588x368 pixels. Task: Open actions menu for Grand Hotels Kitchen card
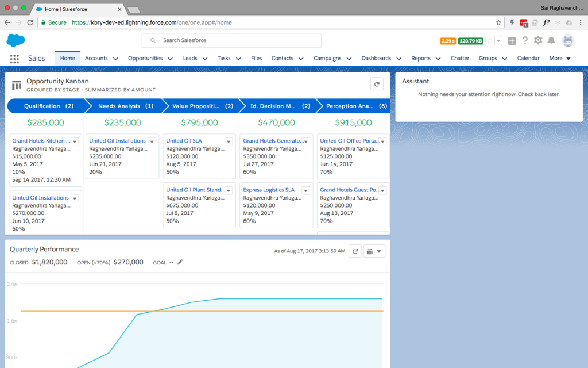(75, 141)
